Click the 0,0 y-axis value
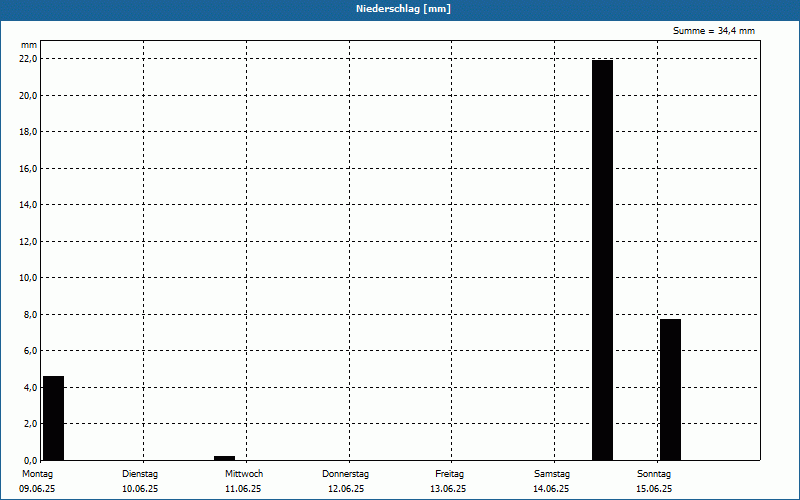 [x=31, y=460]
